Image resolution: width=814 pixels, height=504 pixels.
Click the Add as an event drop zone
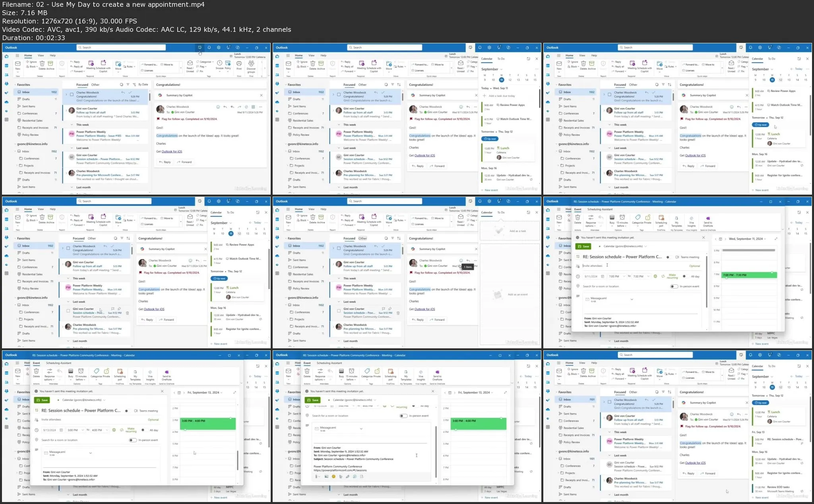510,294
